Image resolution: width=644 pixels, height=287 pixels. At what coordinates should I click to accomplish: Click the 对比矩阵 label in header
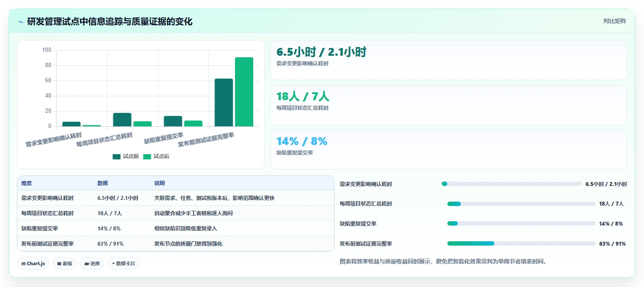click(615, 21)
